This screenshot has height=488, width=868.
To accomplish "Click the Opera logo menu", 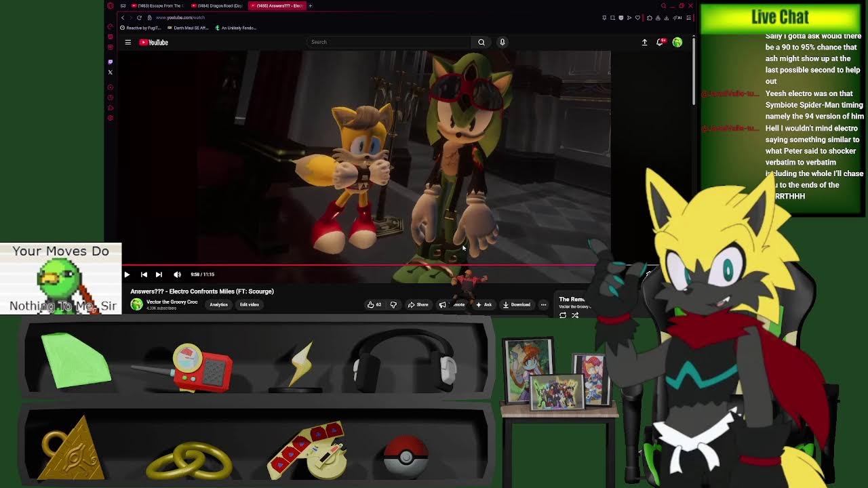I will [x=111, y=5].
